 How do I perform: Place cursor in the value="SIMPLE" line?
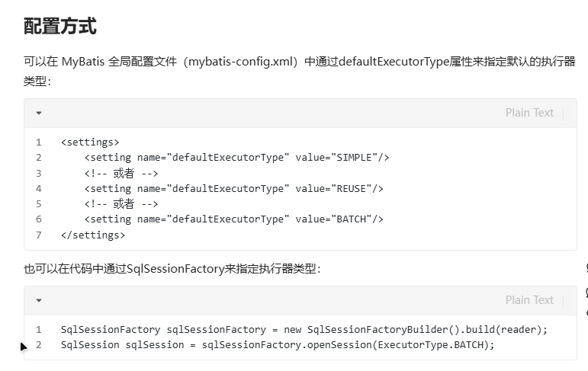tap(236, 158)
